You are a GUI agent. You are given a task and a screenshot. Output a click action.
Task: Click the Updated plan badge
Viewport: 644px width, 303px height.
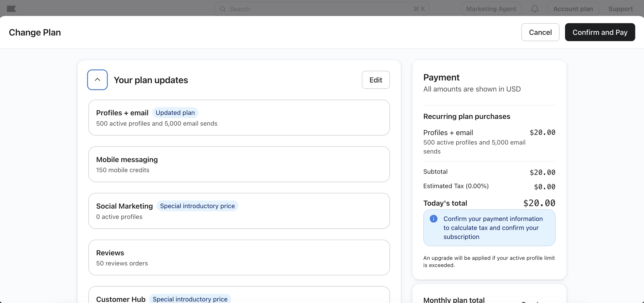coord(175,113)
